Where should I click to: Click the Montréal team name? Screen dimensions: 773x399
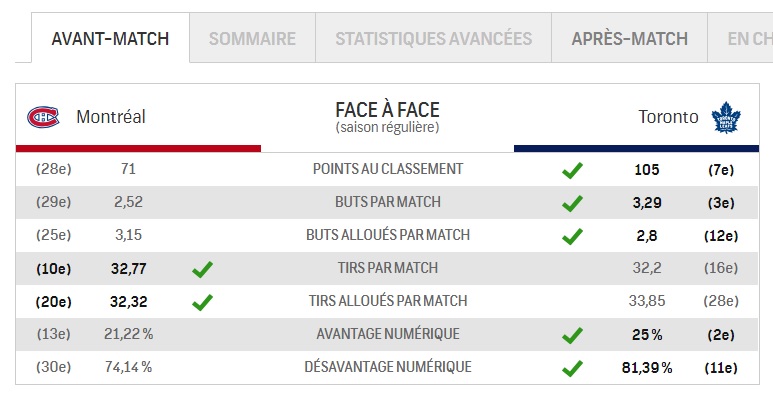pyautogui.click(x=111, y=117)
